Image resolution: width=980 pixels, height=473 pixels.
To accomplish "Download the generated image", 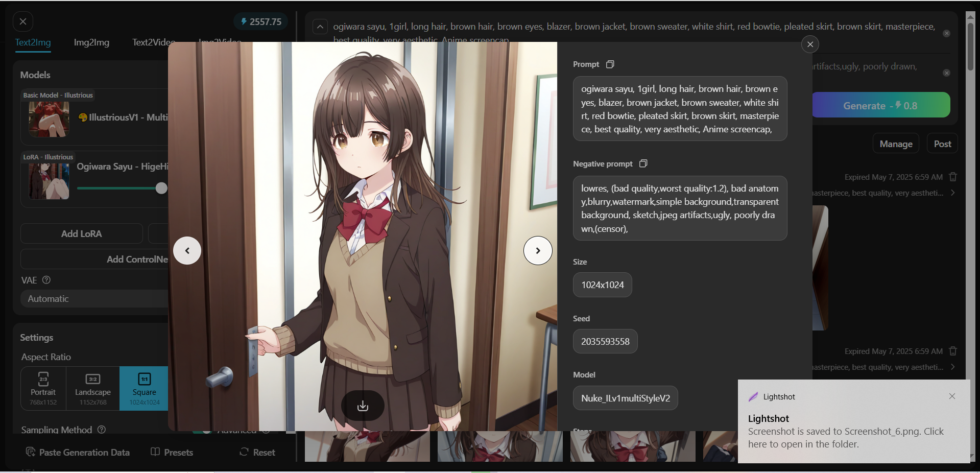I will click(363, 406).
